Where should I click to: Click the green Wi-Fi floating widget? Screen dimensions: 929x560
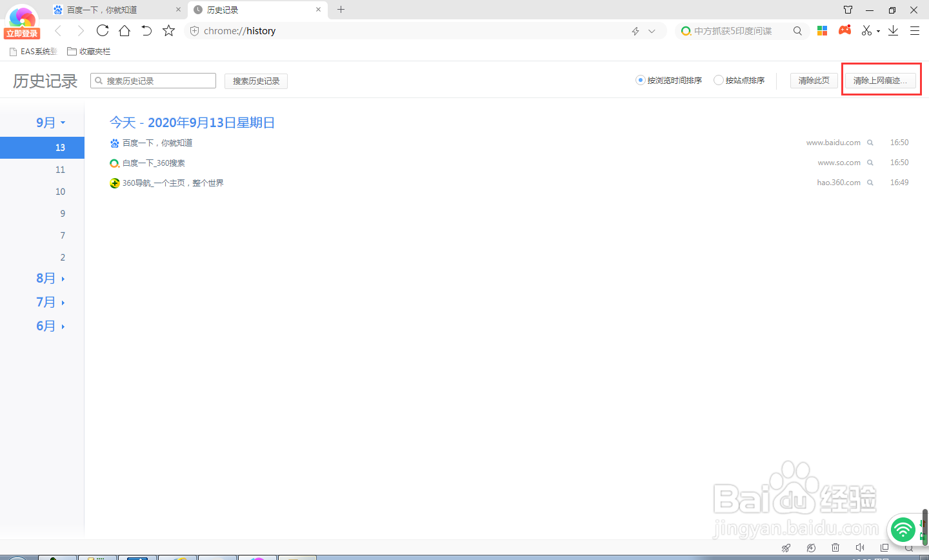[x=903, y=530]
